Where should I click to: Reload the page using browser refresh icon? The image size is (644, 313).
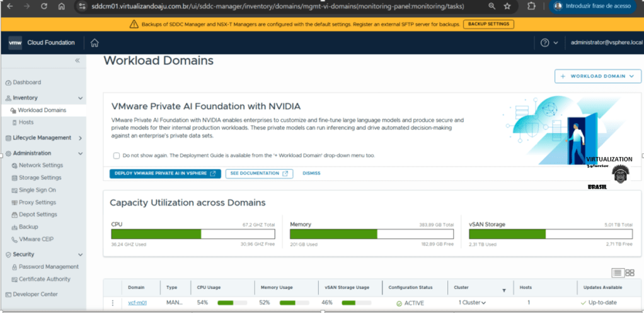pyautogui.click(x=44, y=6)
